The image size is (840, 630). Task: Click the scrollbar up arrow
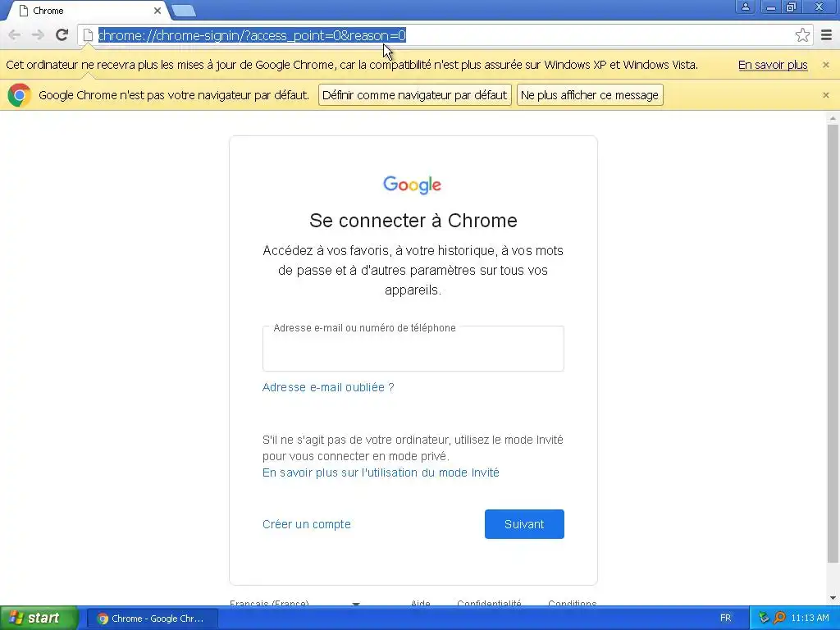(833, 118)
